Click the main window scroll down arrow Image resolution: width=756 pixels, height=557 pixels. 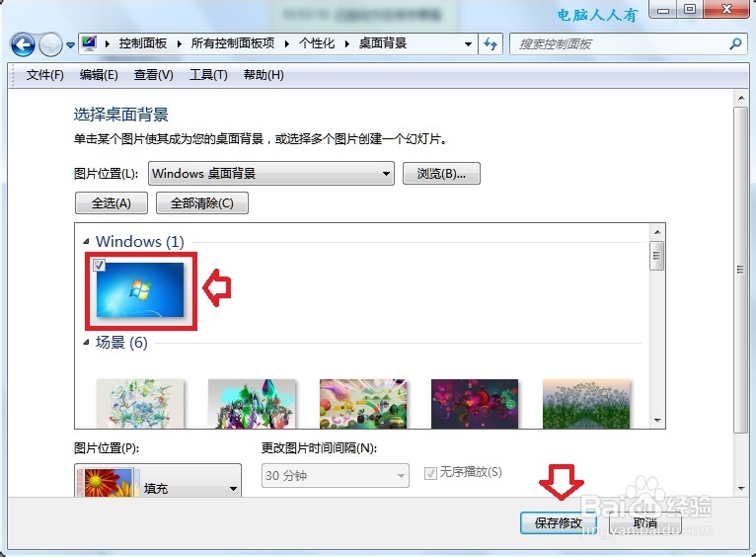[741, 489]
